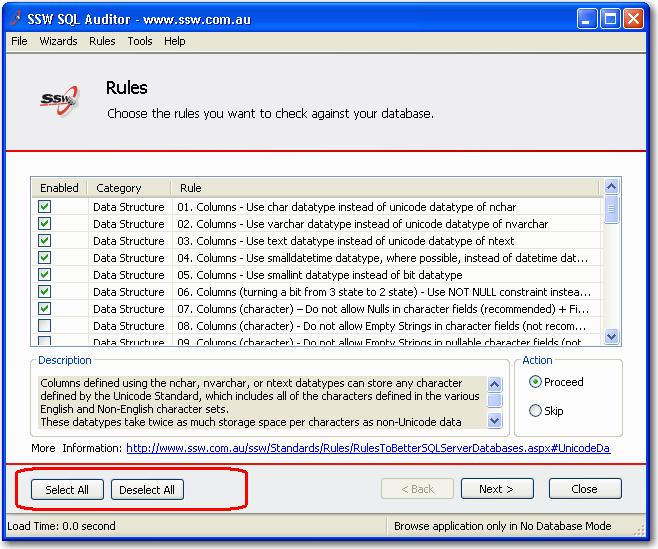Screen dimensions: 658x549
Task: Select the Proceed radio button
Action: point(535,382)
